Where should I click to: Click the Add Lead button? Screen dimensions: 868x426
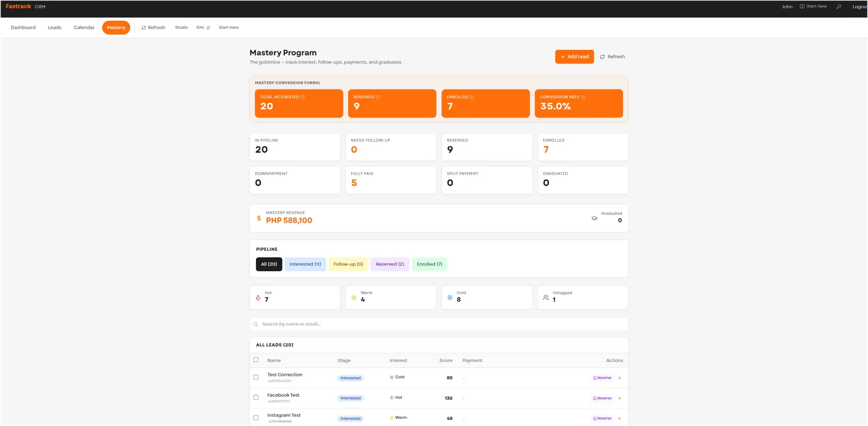coord(575,56)
